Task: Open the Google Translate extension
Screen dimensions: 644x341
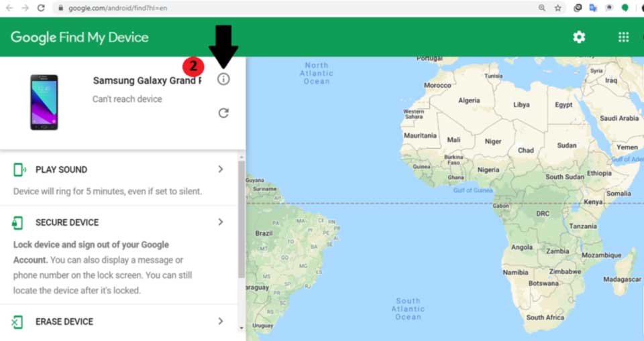Action: pos(593,8)
